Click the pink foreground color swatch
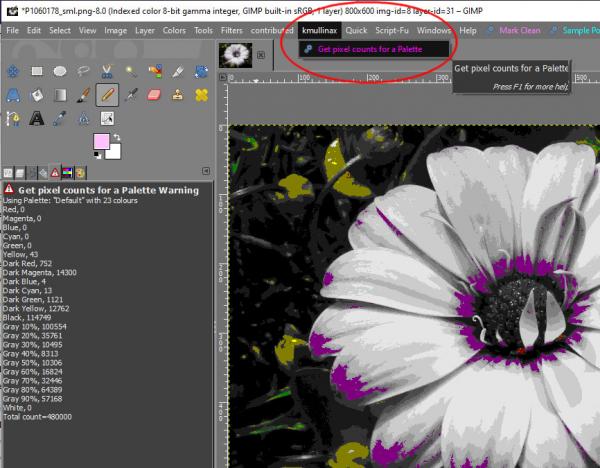The width and height of the screenshot is (600, 468). (101, 141)
